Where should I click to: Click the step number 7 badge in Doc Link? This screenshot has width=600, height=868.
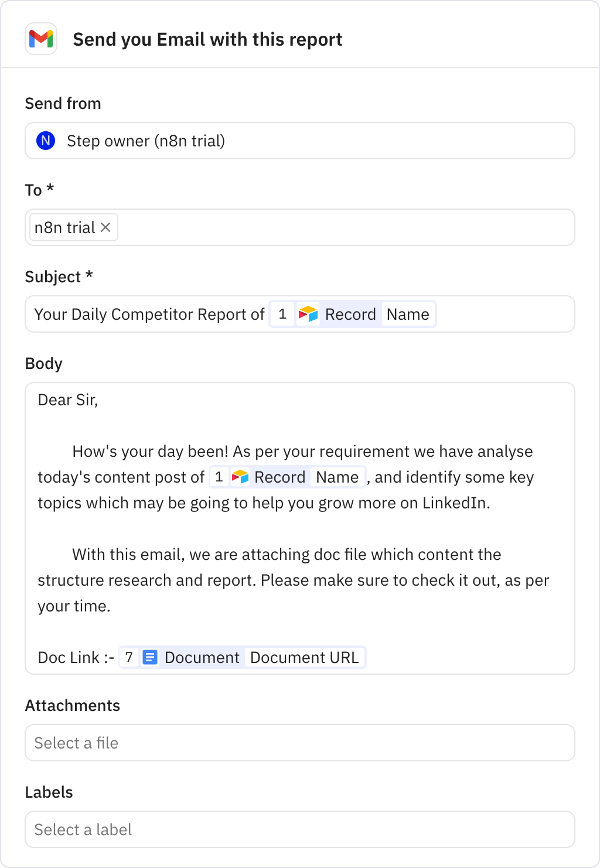pos(129,657)
